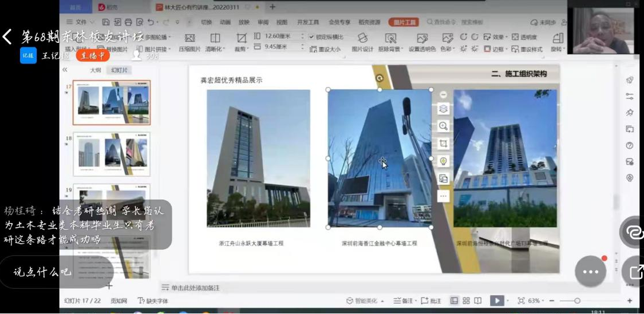Expand the 清晰化 sharpen dropdown
This screenshot has width=644, height=314.
tap(215, 49)
